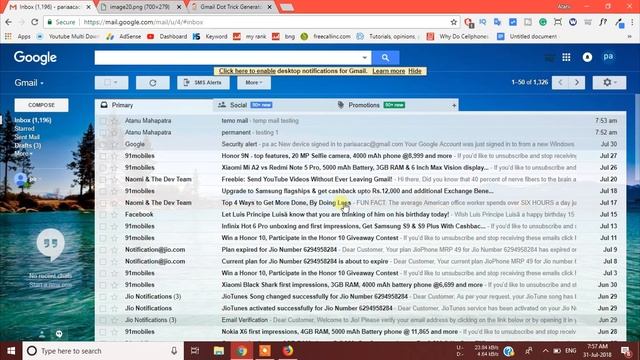Switch to Gmail Dot Trick Generator tab

[x=231, y=7]
